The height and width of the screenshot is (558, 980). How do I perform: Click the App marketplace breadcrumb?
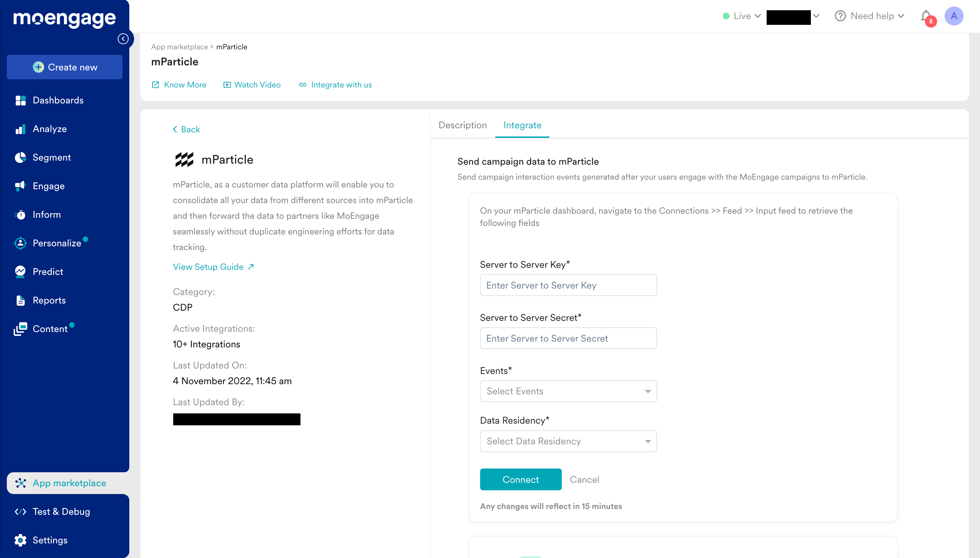pyautogui.click(x=179, y=47)
